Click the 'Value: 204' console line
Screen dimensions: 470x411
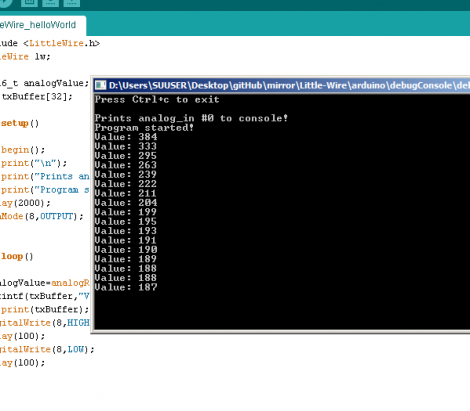point(126,203)
